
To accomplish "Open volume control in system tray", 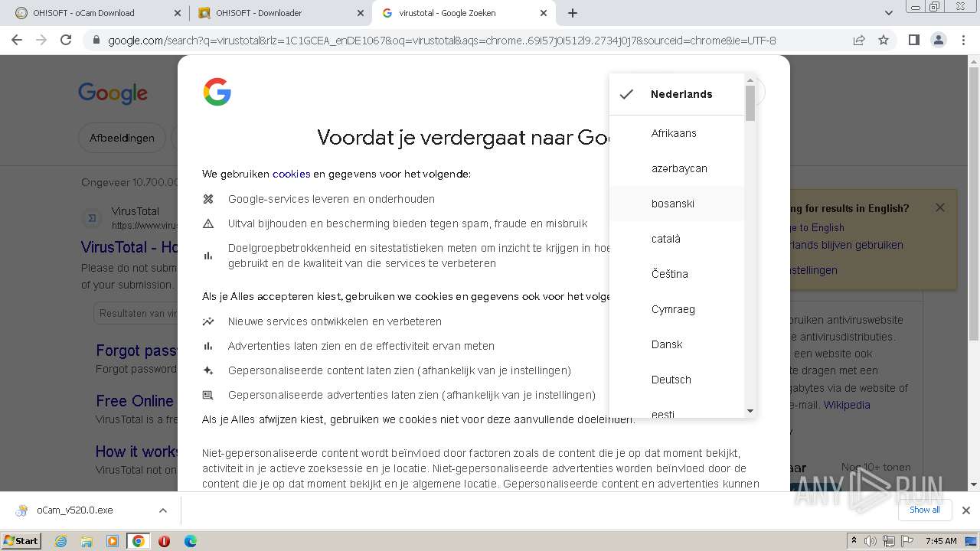I will coord(871,541).
